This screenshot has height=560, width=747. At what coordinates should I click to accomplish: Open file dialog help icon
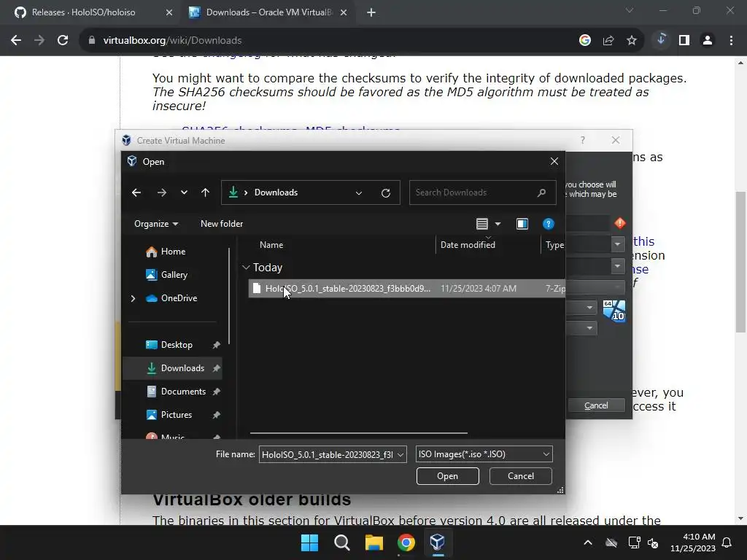click(x=549, y=224)
